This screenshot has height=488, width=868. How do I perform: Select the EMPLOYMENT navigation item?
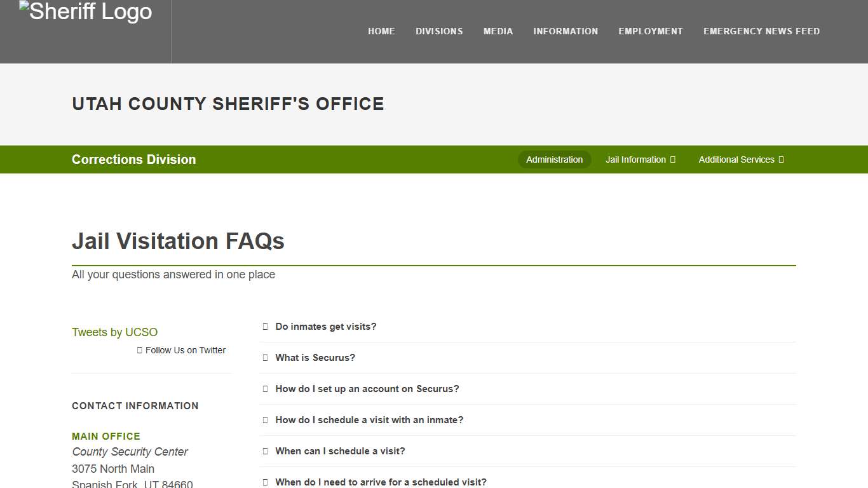coord(651,31)
